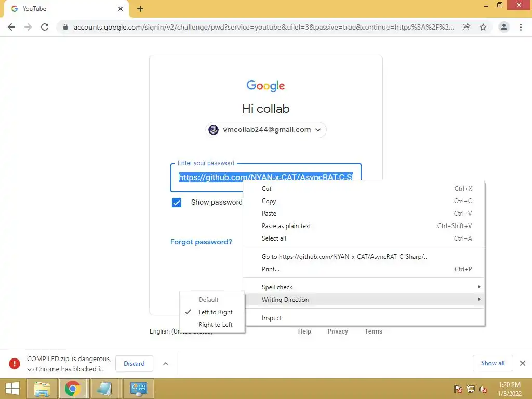Click the account avatar in the email chip
Screen dimensions: 532x399
(214, 129)
